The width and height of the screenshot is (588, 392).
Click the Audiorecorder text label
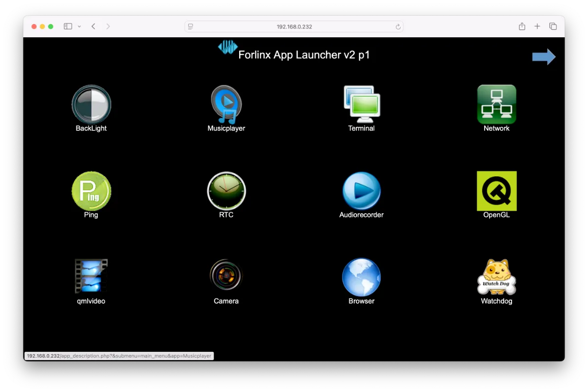click(362, 215)
